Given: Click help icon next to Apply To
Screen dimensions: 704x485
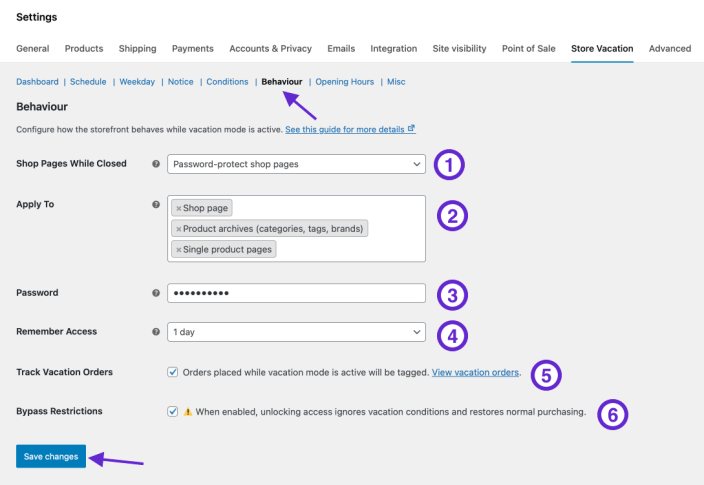Looking at the screenshot, I should pos(156,205).
